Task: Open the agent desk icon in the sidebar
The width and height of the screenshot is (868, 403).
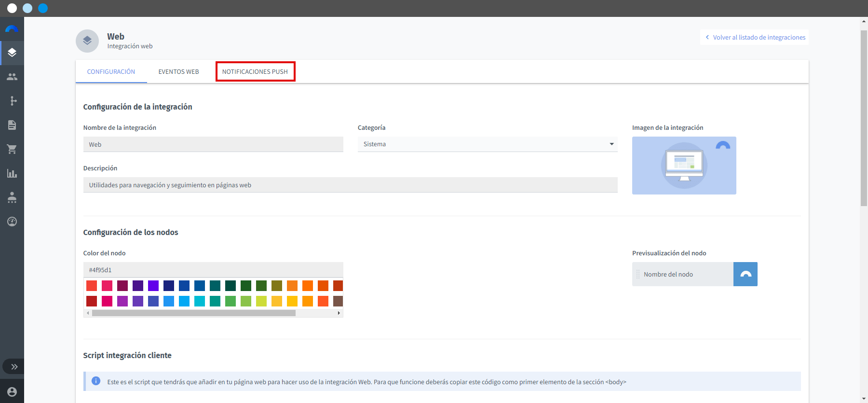Action: 12,197
